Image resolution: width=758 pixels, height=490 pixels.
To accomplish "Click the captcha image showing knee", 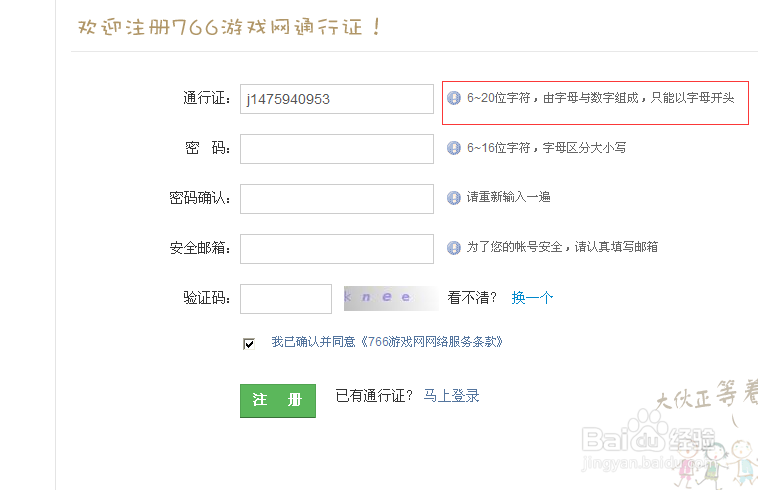I will coord(390,298).
